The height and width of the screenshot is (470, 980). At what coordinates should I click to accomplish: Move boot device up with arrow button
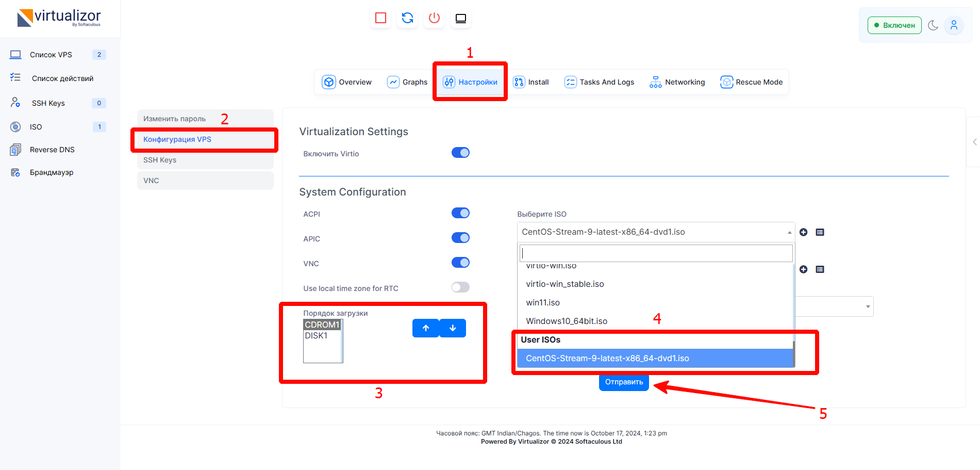pos(426,328)
